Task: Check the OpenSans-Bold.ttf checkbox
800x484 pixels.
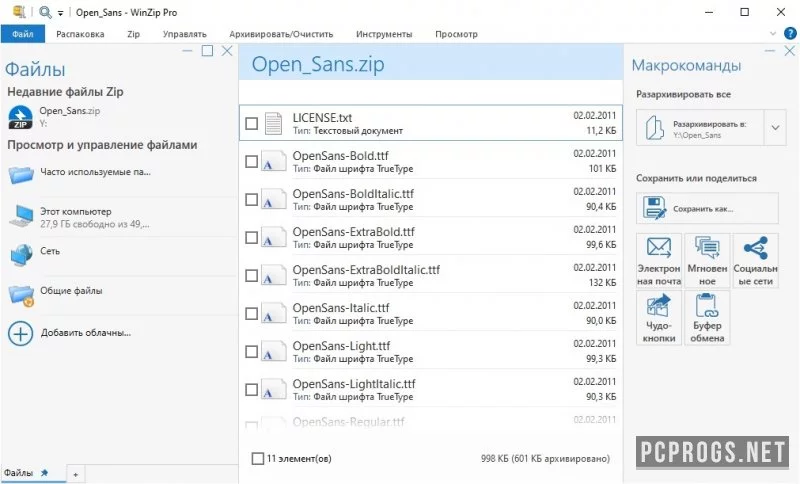Action: 252,162
